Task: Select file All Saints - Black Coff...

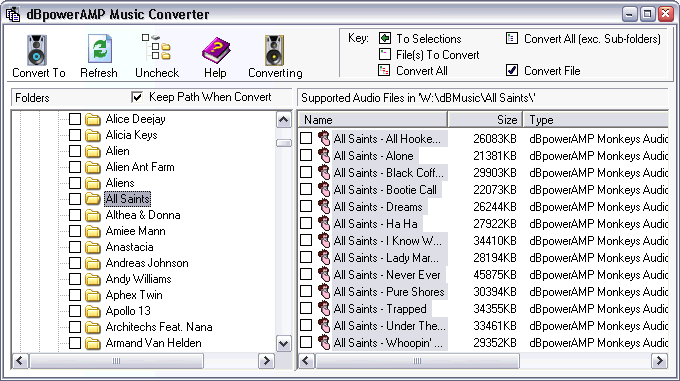Action: 389,173
